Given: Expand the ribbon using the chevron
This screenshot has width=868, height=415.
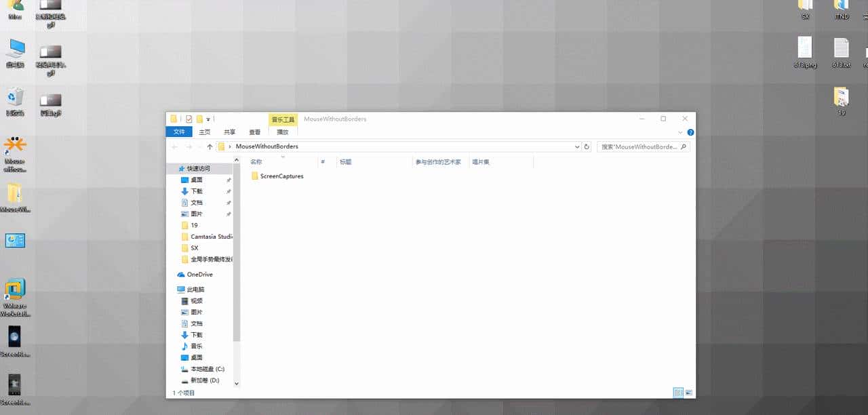Looking at the screenshot, I should 681,132.
